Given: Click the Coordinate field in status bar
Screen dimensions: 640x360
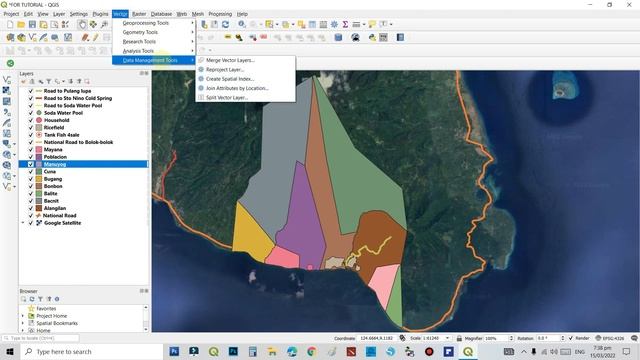Looking at the screenshot, I should coord(376,338).
